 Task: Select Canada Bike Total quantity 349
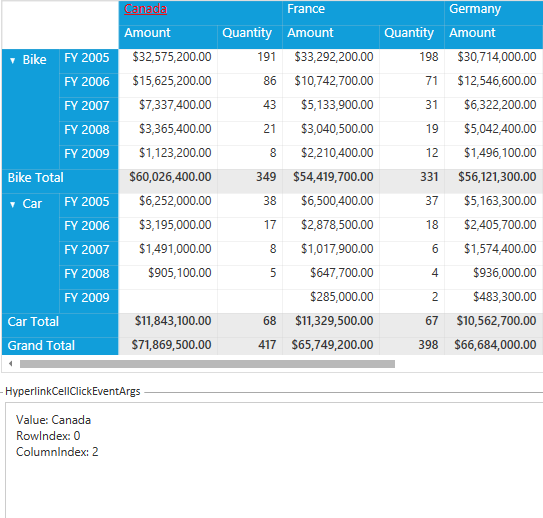[x=250, y=181]
